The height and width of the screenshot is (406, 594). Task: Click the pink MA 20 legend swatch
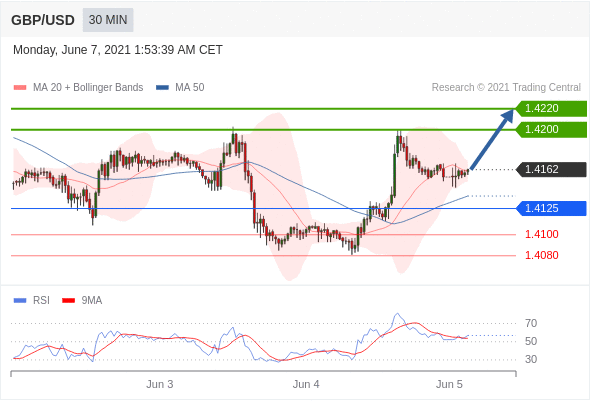click(20, 87)
